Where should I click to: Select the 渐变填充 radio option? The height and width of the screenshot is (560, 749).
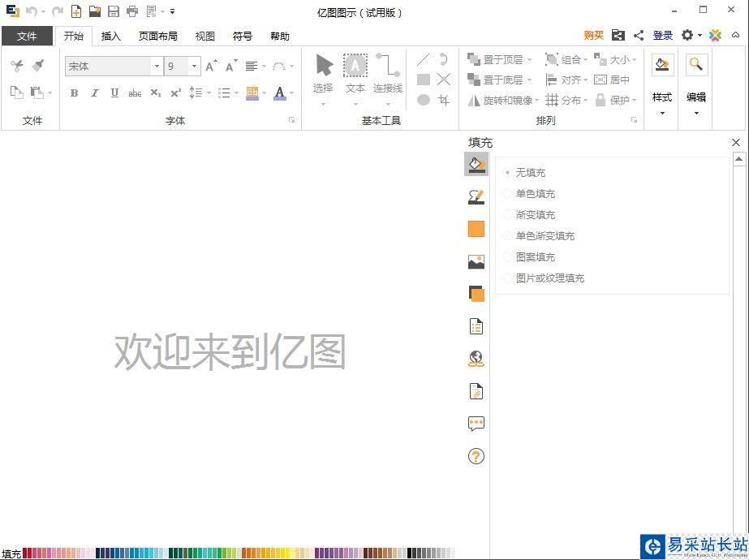[508, 215]
